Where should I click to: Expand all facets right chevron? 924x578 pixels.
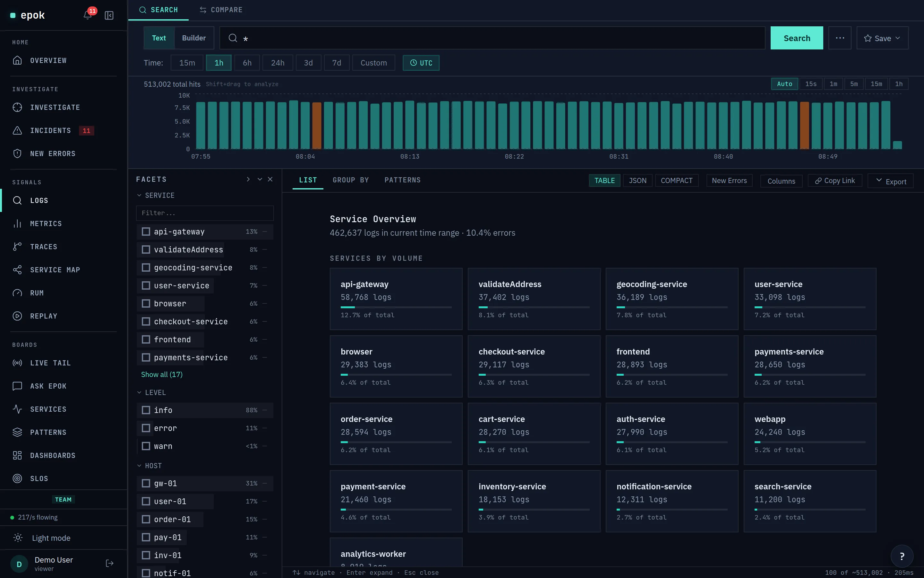pyautogui.click(x=248, y=179)
